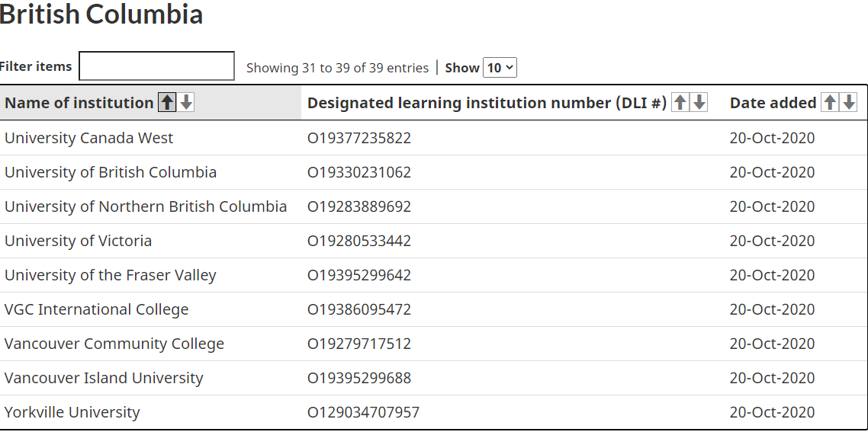Click University of British Columbia name cell

(110, 172)
